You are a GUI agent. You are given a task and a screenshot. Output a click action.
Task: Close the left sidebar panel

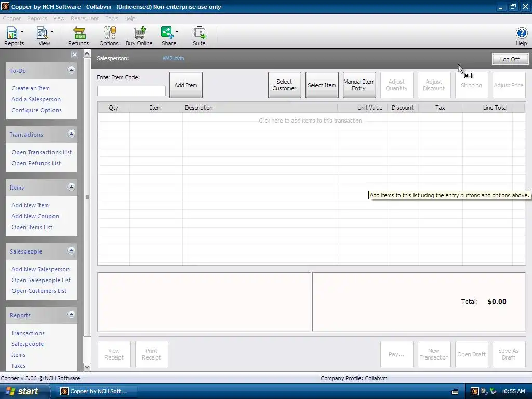coord(75,55)
